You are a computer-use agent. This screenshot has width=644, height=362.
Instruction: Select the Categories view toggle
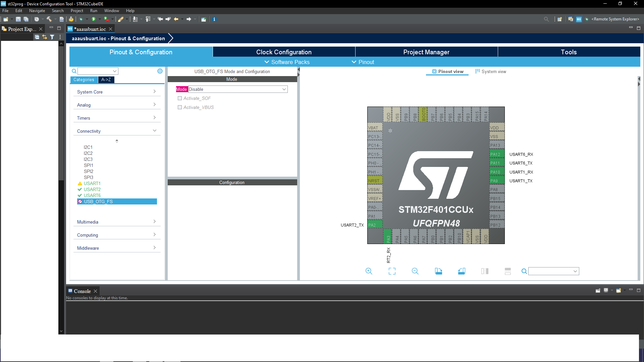click(84, 80)
